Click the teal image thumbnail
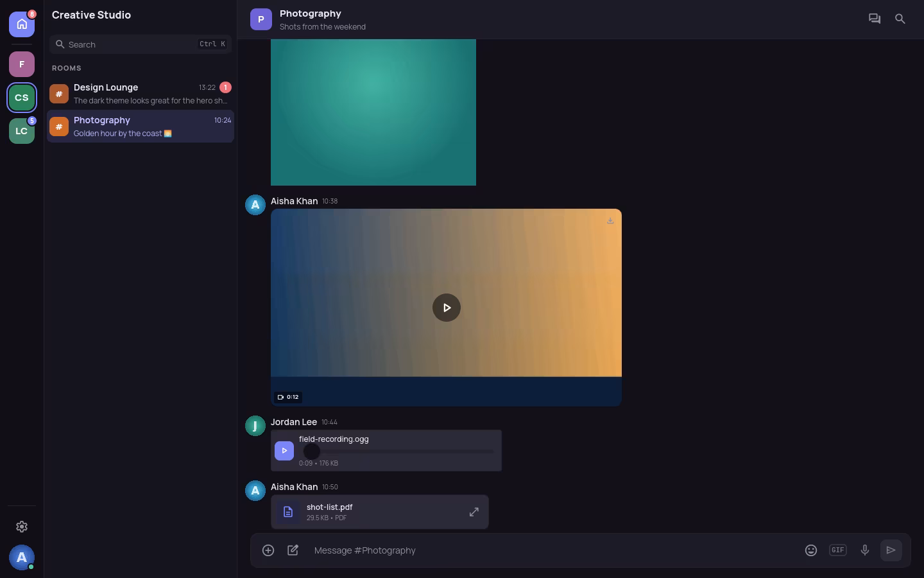The width and height of the screenshot is (924, 578). (x=373, y=112)
